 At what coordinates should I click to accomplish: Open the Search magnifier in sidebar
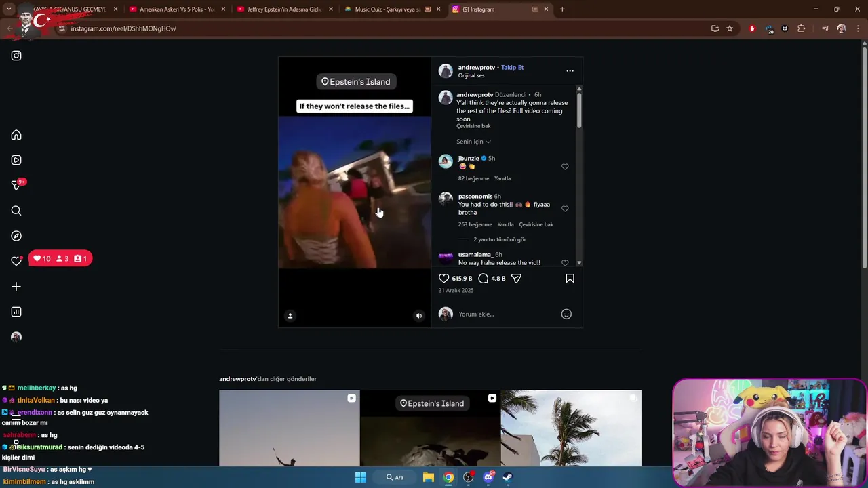coord(16,211)
